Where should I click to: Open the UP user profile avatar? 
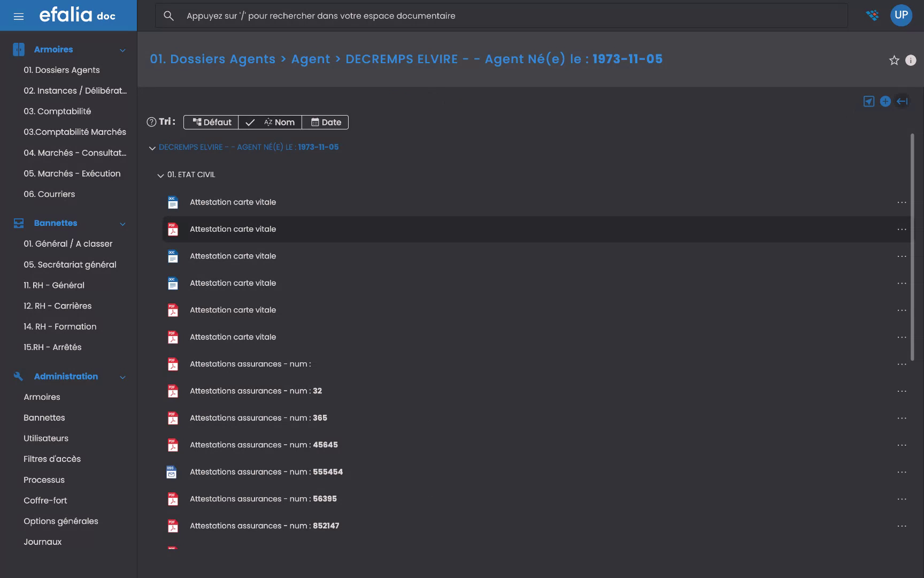click(902, 15)
